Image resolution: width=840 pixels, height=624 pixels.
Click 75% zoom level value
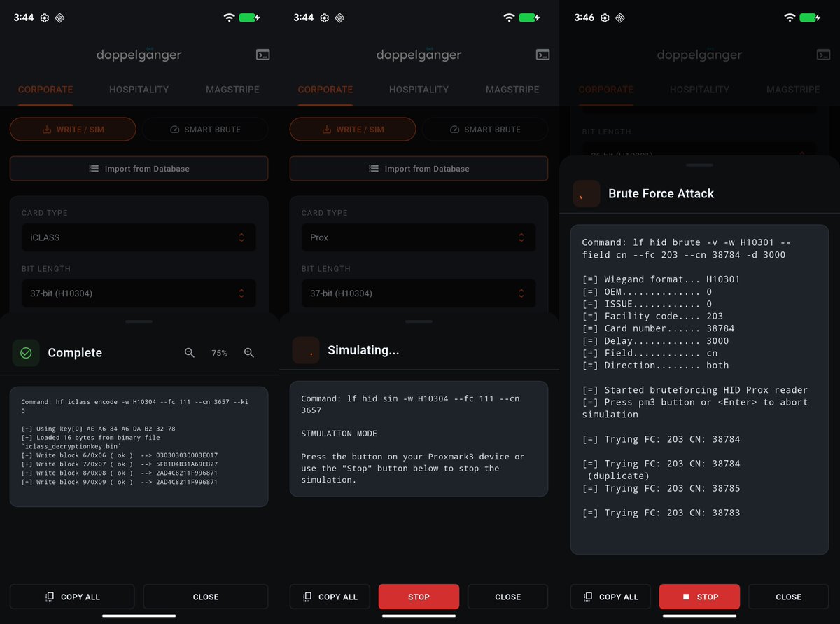pos(220,354)
